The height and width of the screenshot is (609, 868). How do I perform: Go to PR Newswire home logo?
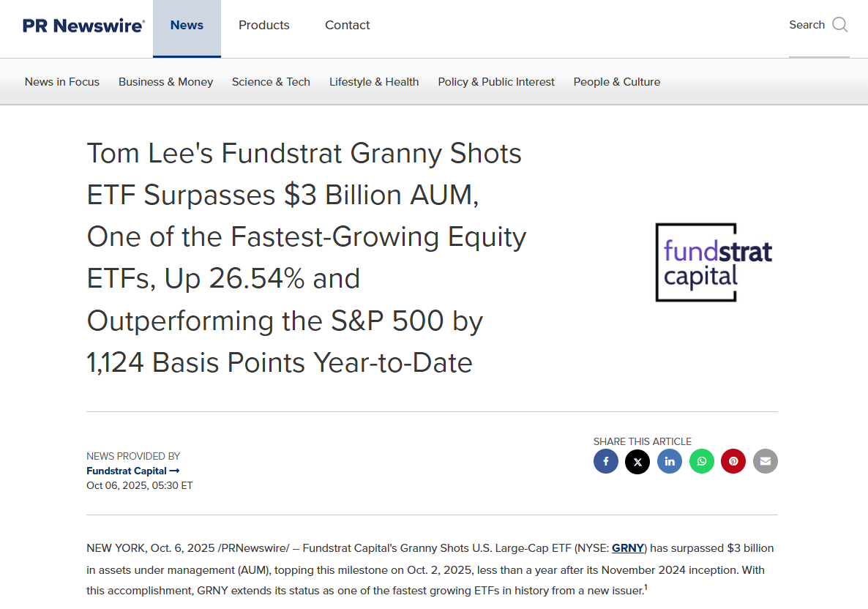(83, 26)
